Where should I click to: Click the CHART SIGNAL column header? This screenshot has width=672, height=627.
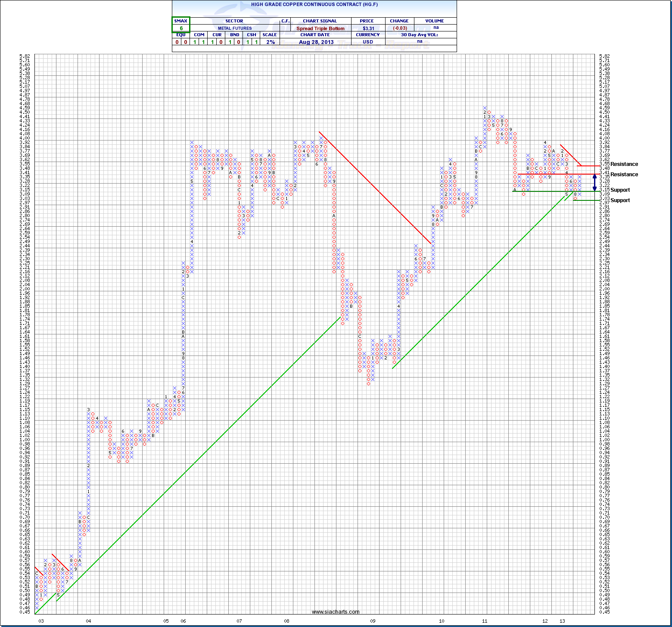pyautogui.click(x=320, y=21)
